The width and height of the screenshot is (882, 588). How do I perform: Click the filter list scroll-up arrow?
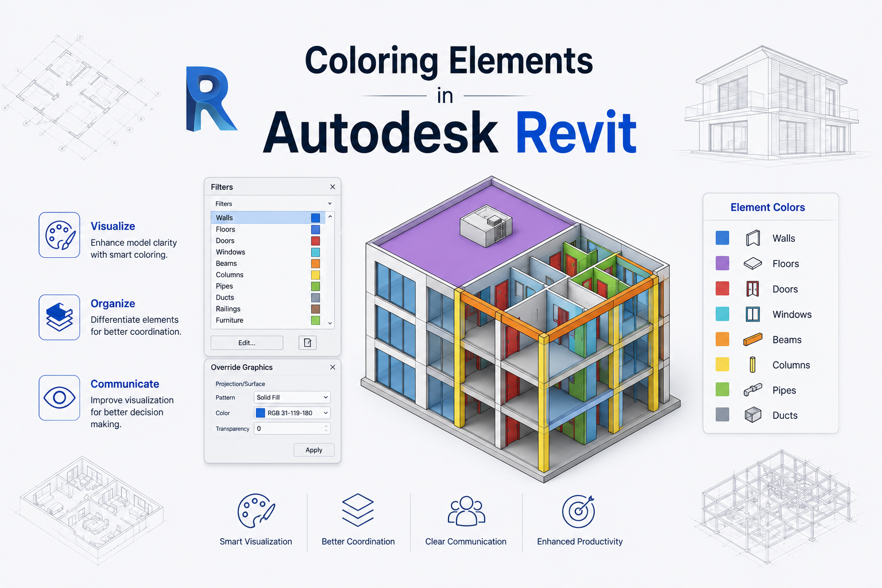pos(330,216)
